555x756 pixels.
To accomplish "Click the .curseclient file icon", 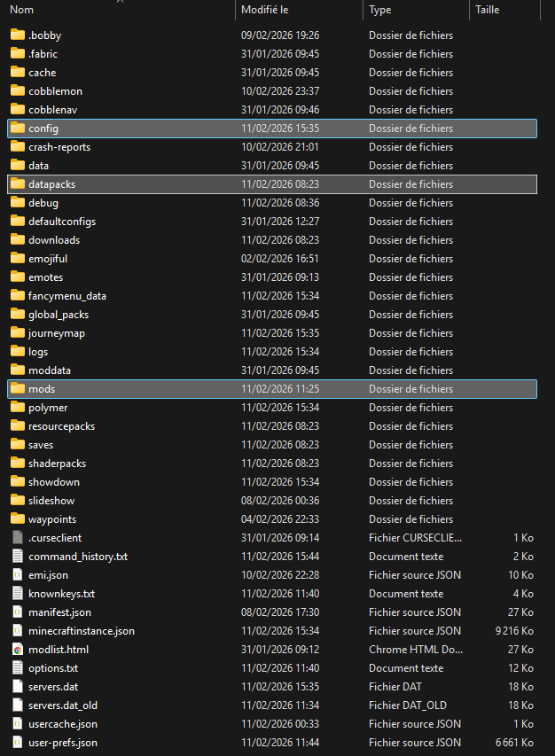I will point(18,538).
